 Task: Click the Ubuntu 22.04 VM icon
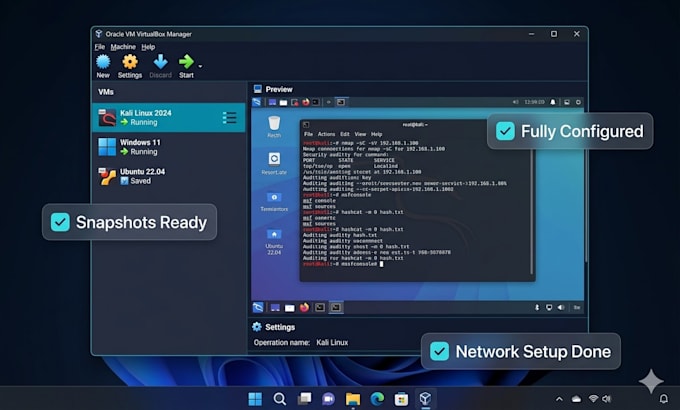click(107, 176)
